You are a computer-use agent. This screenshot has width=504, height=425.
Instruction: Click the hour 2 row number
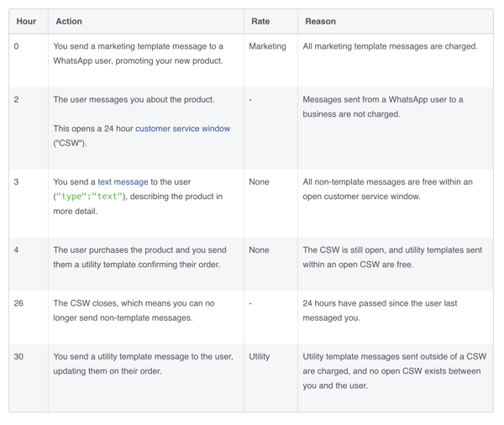[16, 100]
